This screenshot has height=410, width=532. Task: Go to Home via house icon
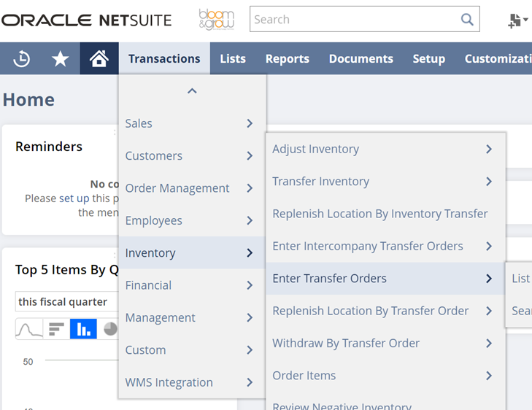pos(99,59)
